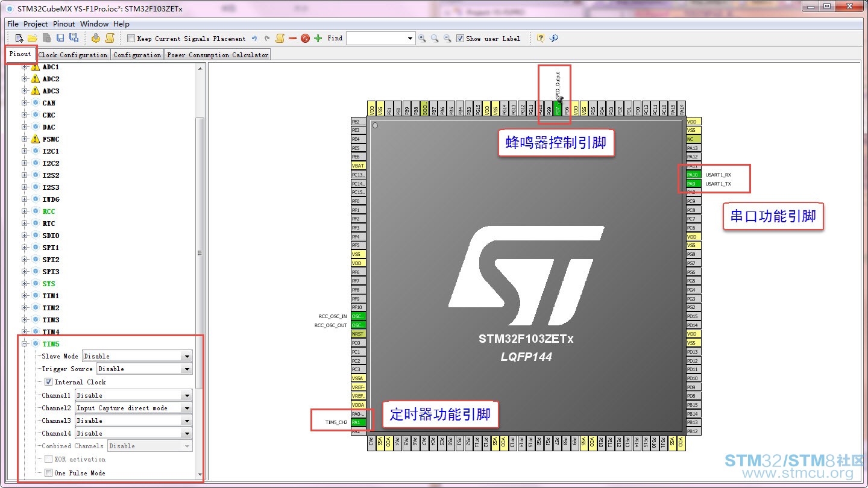
Task: Expand the RCC tree node
Action: (25, 211)
